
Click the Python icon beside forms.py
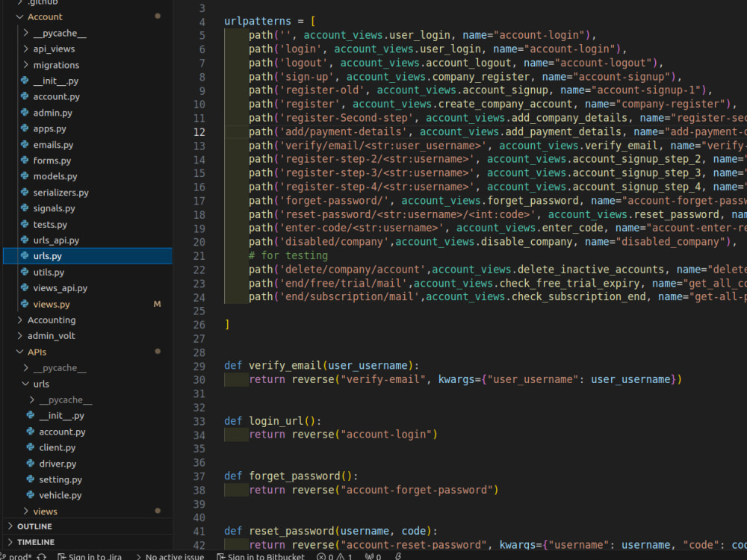[x=25, y=160]
